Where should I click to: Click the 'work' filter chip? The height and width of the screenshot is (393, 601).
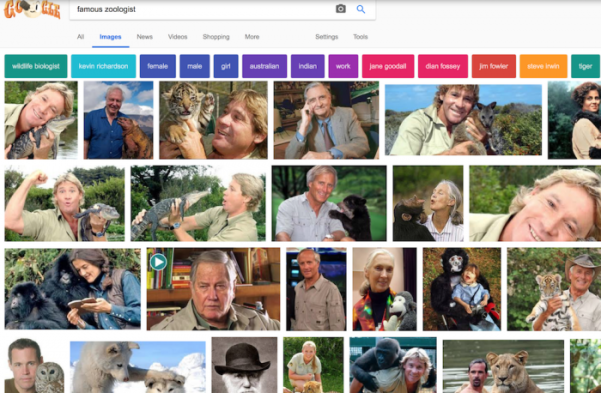click(x=343, y=66)
